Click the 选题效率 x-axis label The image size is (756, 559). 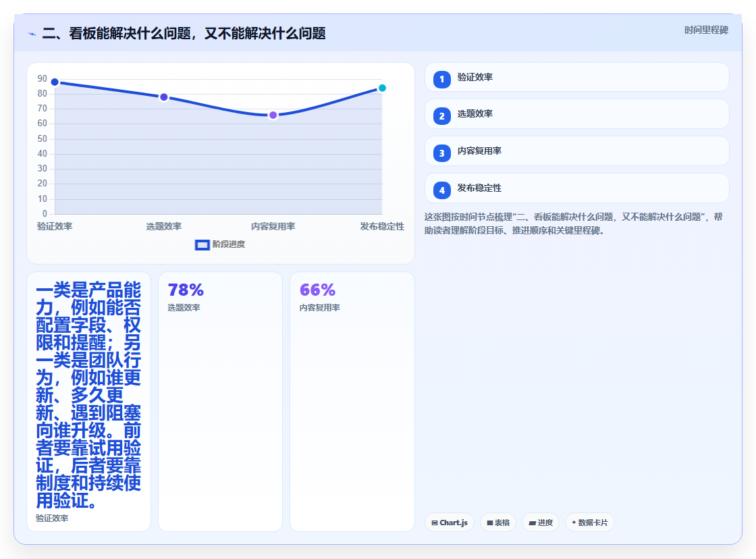coord(164,227)
